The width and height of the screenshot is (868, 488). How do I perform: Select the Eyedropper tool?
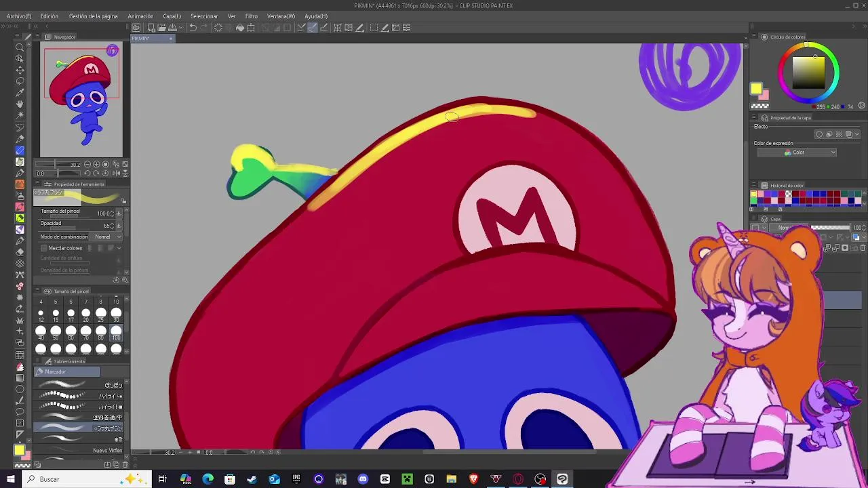click(20, 93)
